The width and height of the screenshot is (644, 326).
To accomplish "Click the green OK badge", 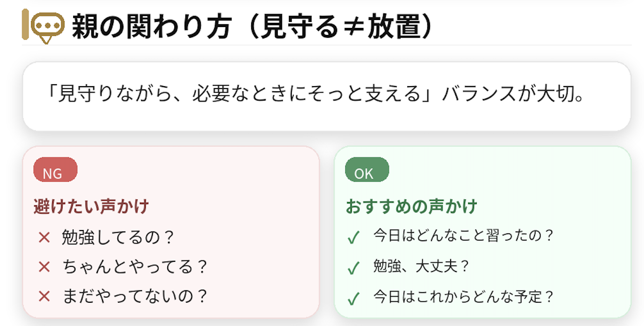I will 367,170.
